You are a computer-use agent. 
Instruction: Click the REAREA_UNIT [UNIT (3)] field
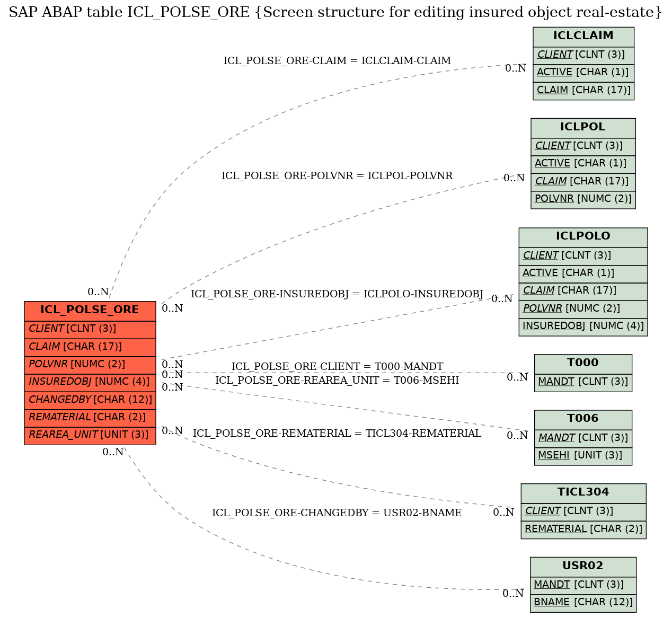pyautogui.click(x=90, y=435)
